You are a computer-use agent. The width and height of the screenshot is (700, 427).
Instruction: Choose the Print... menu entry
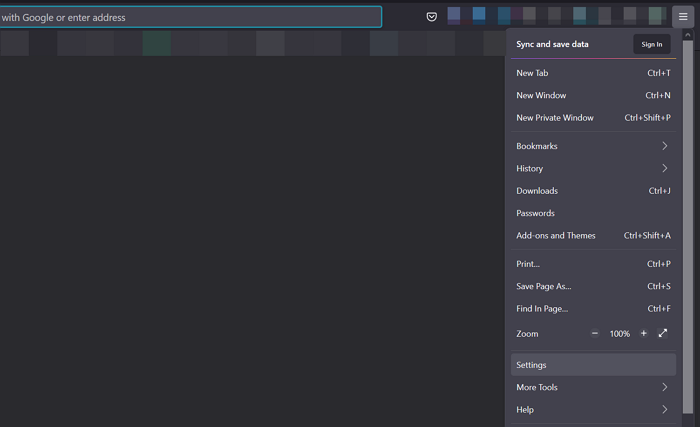[593, 264]
